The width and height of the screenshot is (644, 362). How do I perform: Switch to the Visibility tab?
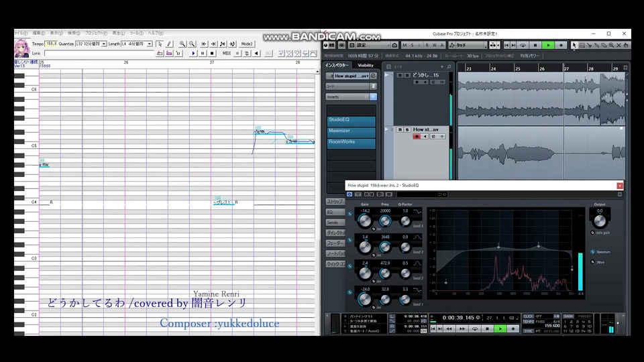coord(365,65)
